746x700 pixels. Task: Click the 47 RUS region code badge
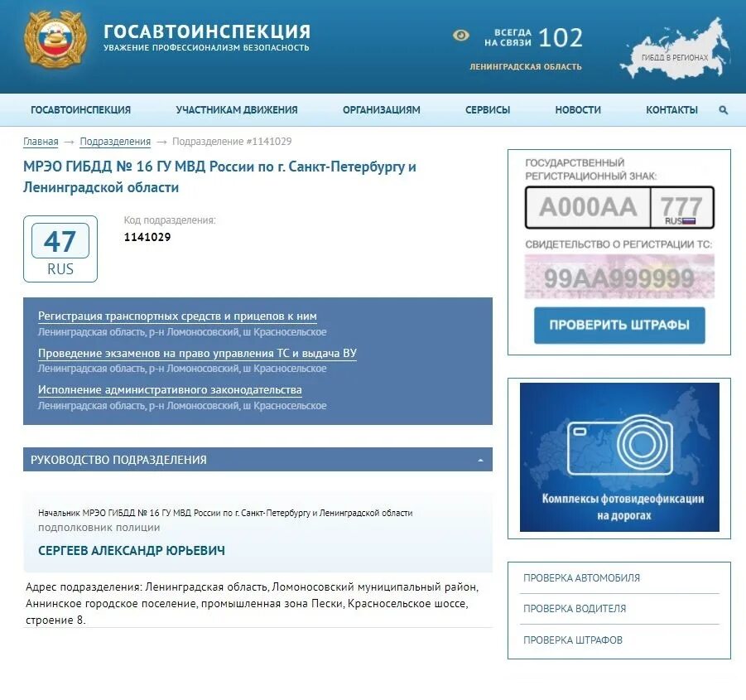pos(60,249)
